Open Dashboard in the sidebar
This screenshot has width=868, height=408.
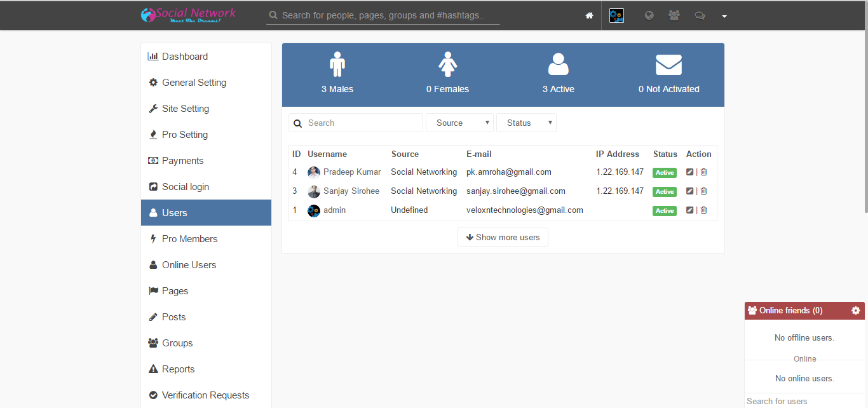184,57
